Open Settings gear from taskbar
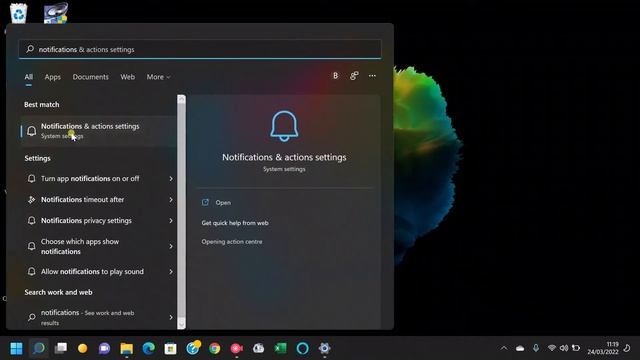640x360 pixels. tap(324, 348)
